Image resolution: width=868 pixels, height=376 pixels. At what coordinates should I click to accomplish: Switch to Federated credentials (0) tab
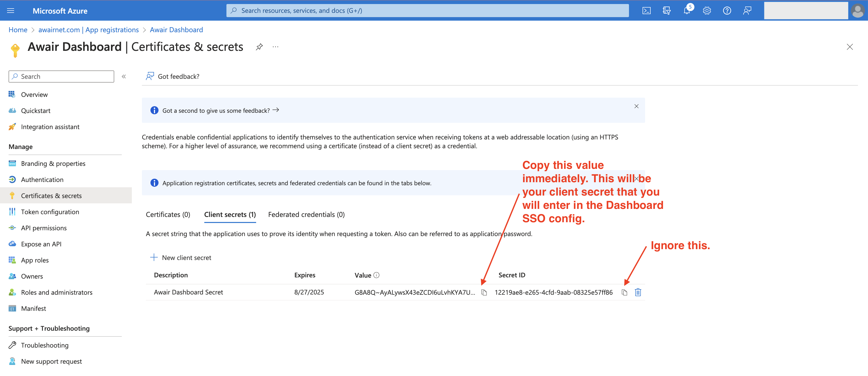point(306,215)
